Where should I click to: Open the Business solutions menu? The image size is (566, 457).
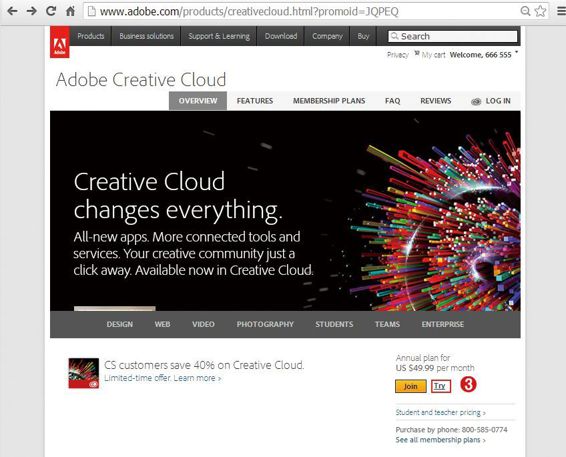click(x=146, y=36)
